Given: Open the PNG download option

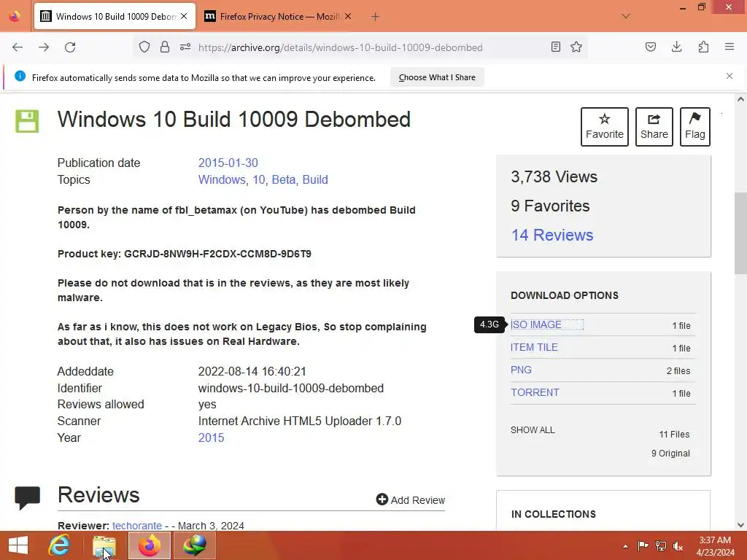Looking at the screenshot, I should (521, 370).
